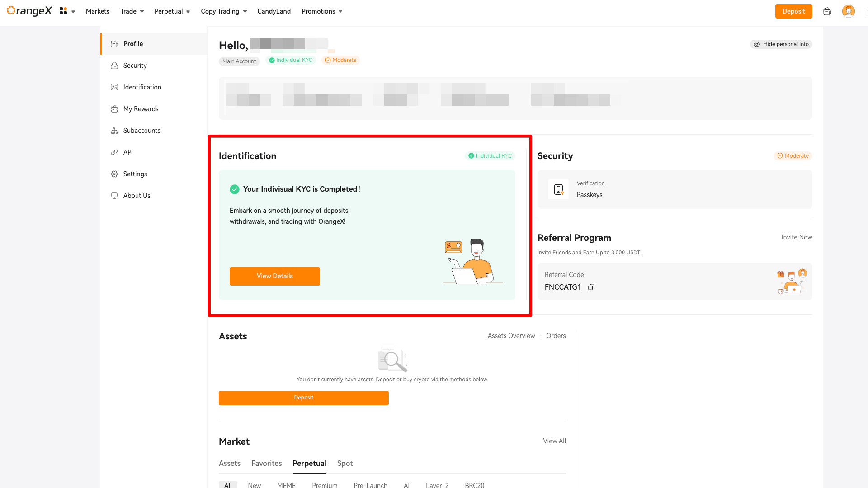Click the wide Deposit button under Assets
Viewport: 868px width, 488px height.
tap(304, 398)
